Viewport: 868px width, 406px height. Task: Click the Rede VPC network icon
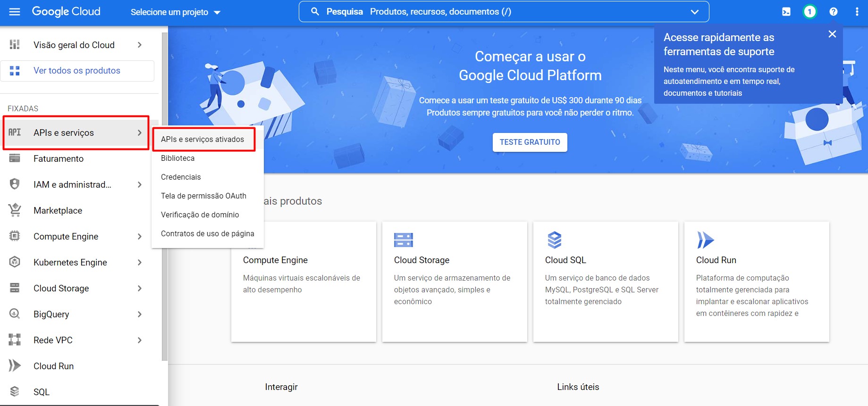pos(15,340)
